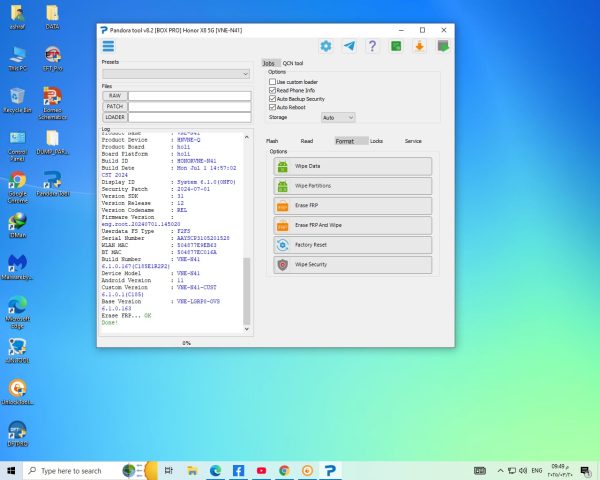Select Google Chrome desktop shortcut
The width and height of the screenshot is (600, 480).
pos(17,188)
